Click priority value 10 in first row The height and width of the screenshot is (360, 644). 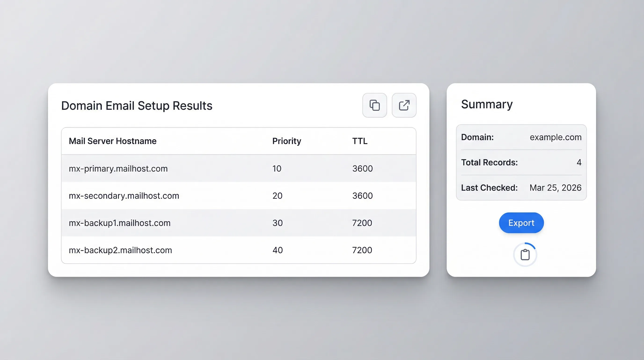[x=277, y=169]
